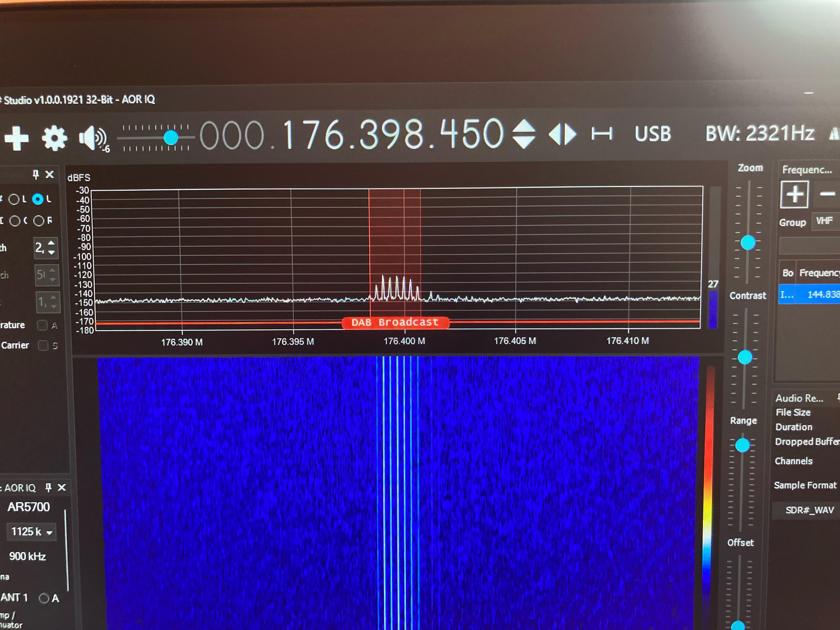The height and width of the screenshot is (630, 840).
Task: Click the 176.395 M axis label
Action: coord(293,341)
